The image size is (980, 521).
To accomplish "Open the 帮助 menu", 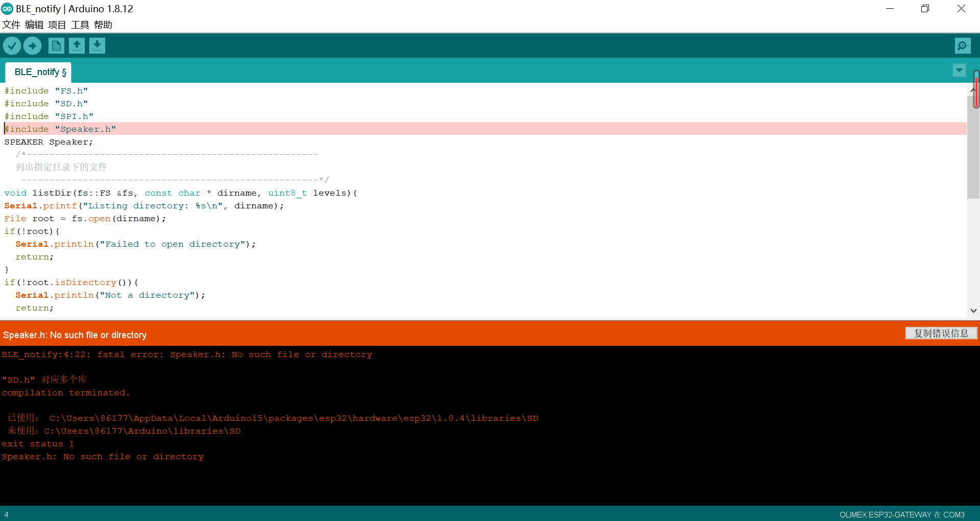I will click(103, 25).
